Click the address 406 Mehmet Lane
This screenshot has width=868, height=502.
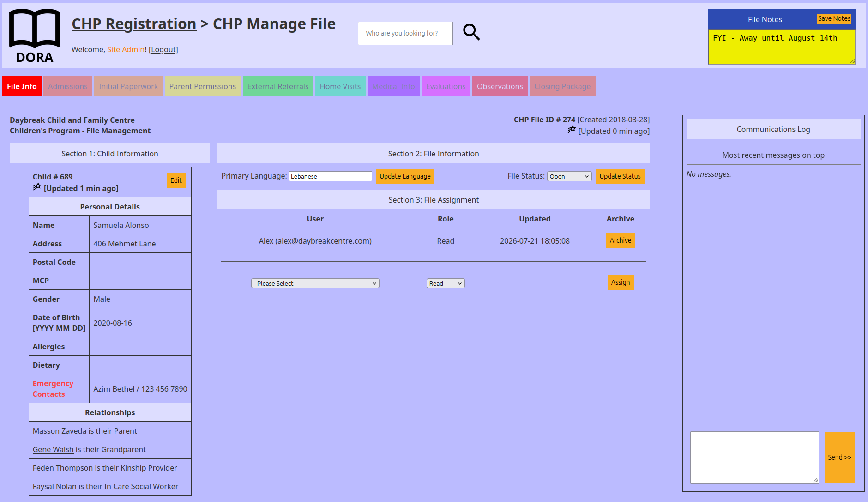click(125, 244)
